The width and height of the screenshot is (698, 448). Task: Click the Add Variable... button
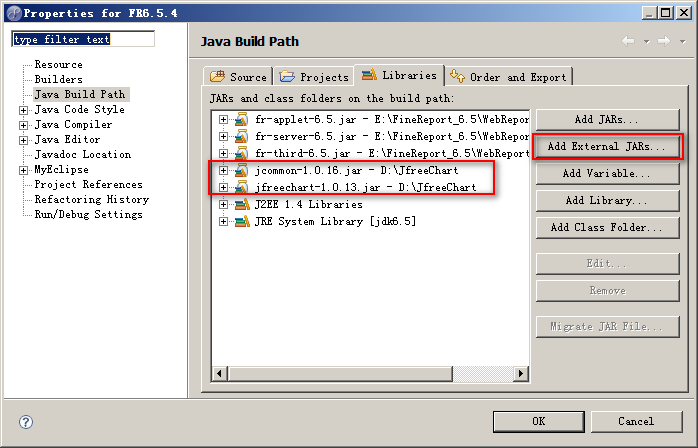(608, 174)
